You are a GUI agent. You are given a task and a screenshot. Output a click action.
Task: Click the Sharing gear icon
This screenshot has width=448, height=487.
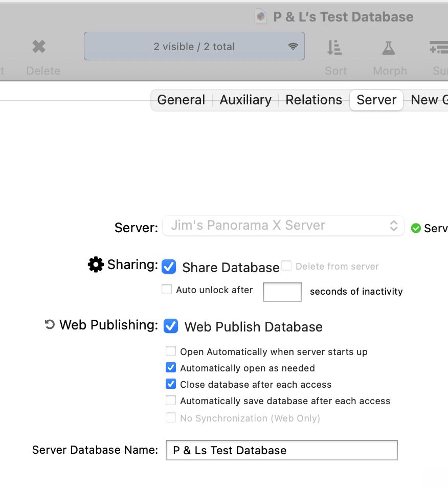[96, 264]
